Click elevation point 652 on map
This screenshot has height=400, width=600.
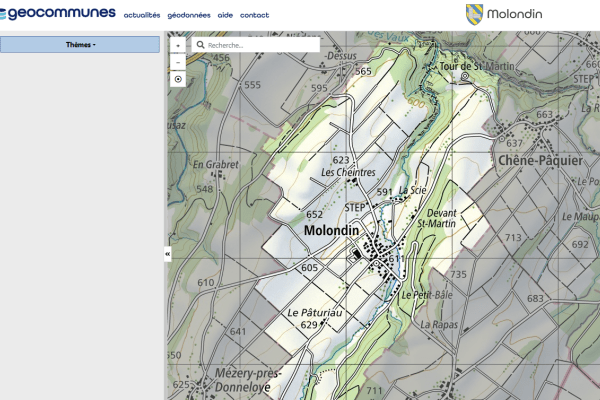click(315, 214)
